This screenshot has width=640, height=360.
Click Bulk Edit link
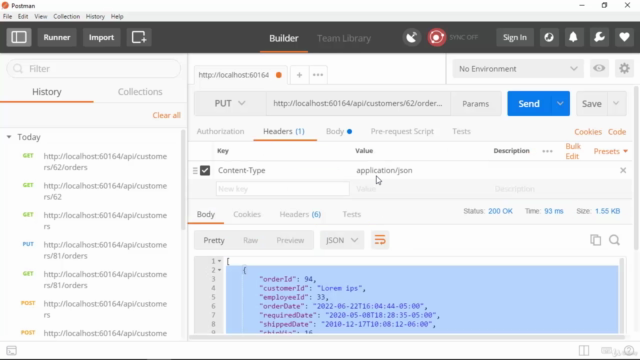(573, 151)
